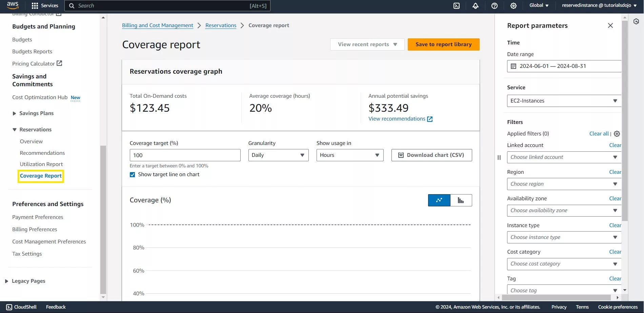Open the Choose cost category dropdown

pos(564,264)
